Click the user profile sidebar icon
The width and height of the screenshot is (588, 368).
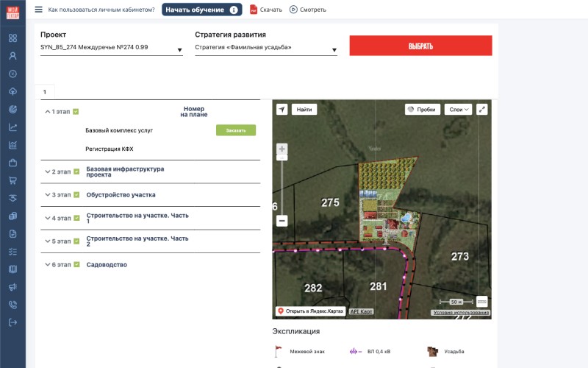click(12, 56)
